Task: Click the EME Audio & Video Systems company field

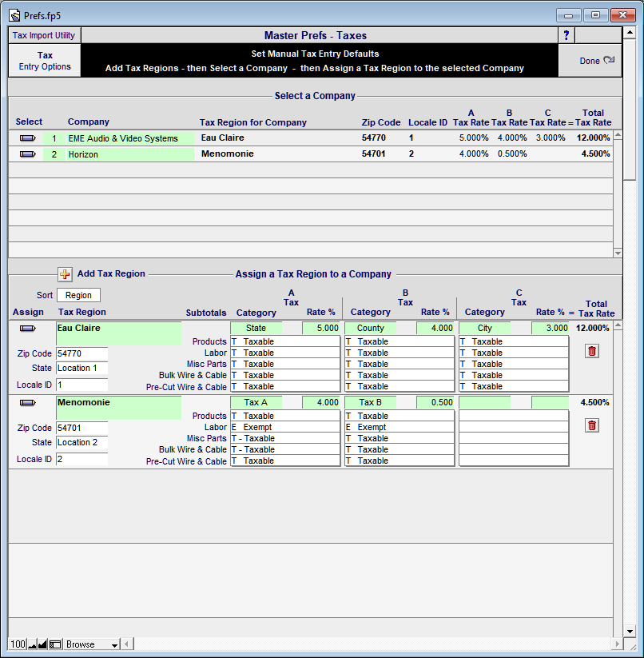Action: [130, 138]
